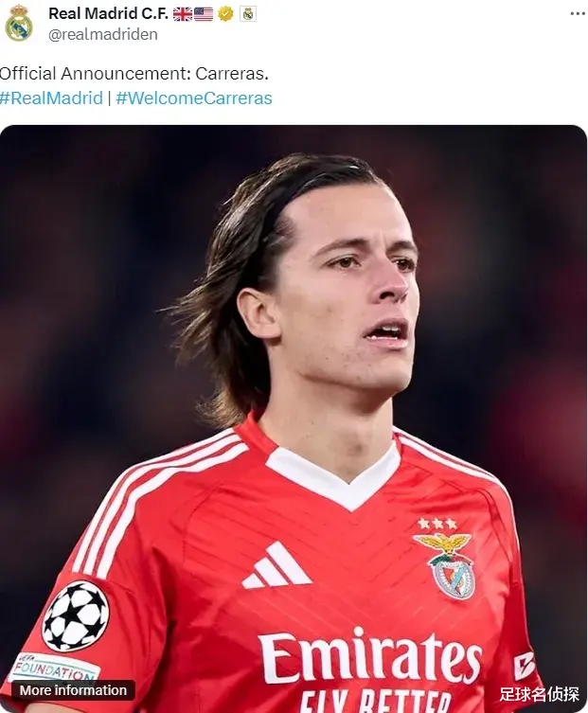Open the Real Madrid profile avatar

tap(19, 24)
